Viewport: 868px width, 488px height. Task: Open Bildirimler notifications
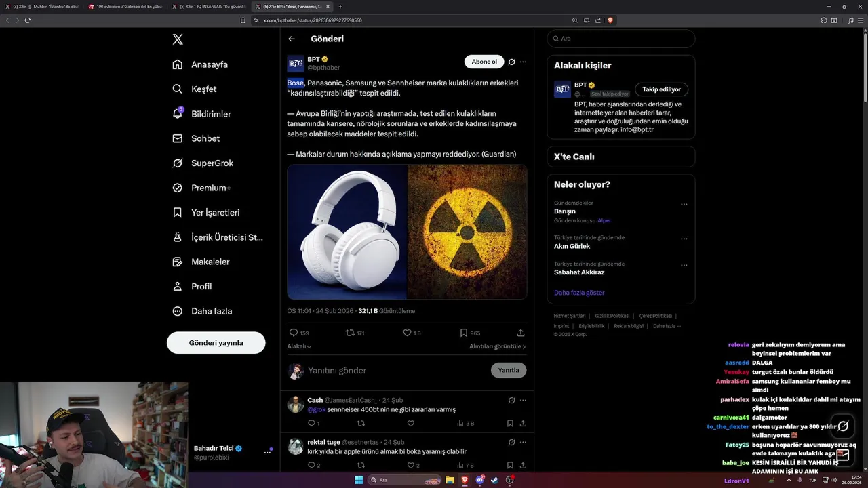coord(202,114)
